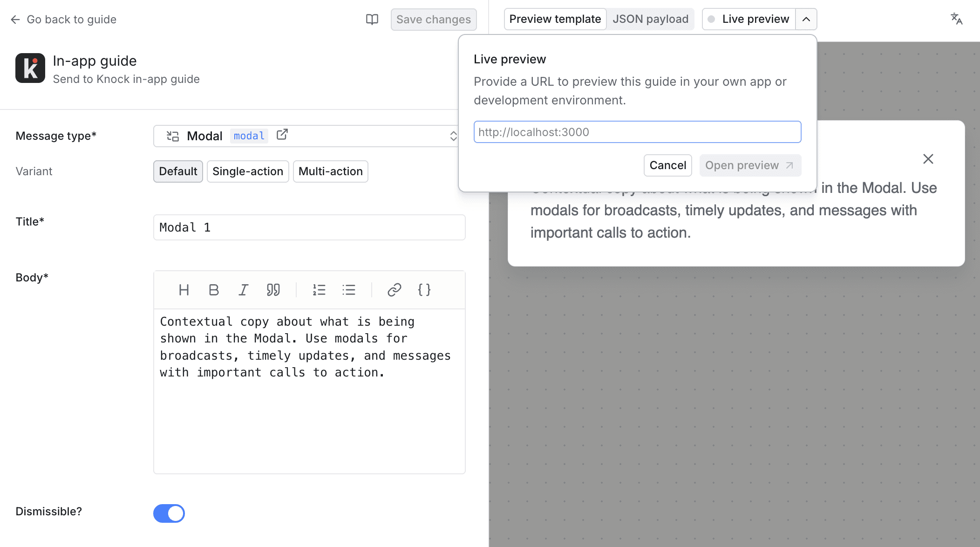
Task: Collapse the Live preview panel chevron
Action: (805, 19)
